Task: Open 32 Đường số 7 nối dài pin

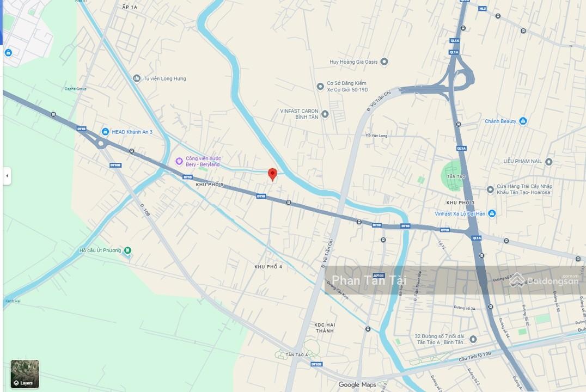Action: pyautogui.click(x=473, y=339)
